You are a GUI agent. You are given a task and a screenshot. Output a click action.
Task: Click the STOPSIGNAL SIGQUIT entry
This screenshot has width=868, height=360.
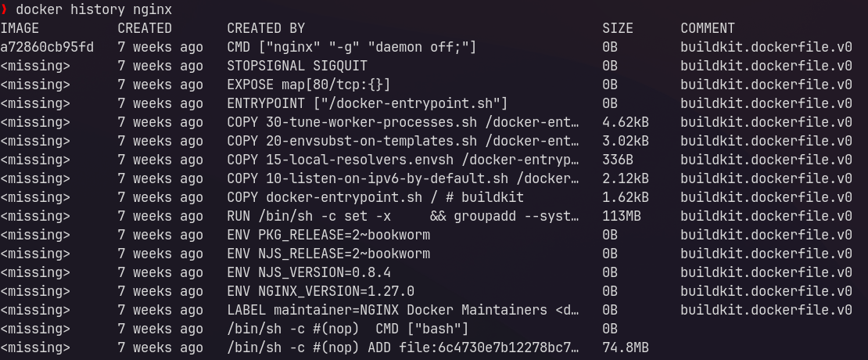point(297,66)
